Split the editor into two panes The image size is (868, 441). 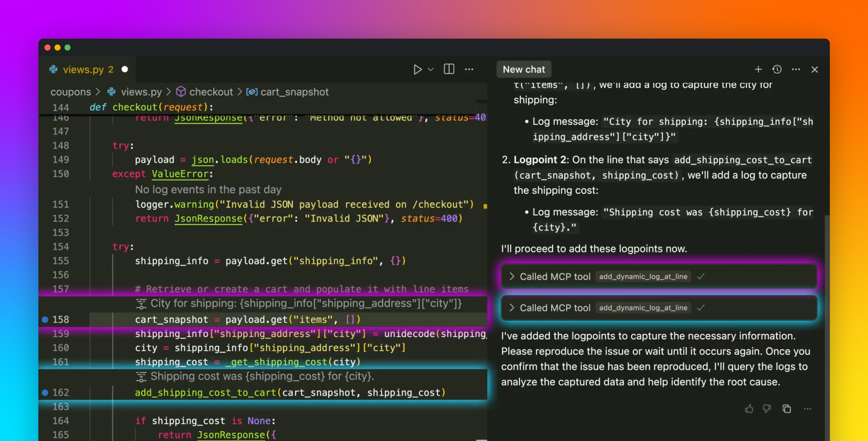point(449,69)
